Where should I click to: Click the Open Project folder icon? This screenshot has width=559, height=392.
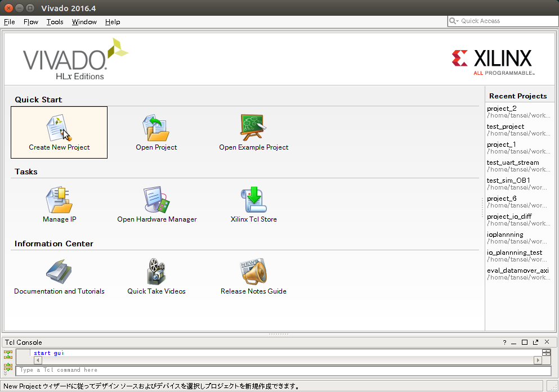(156, 128)
